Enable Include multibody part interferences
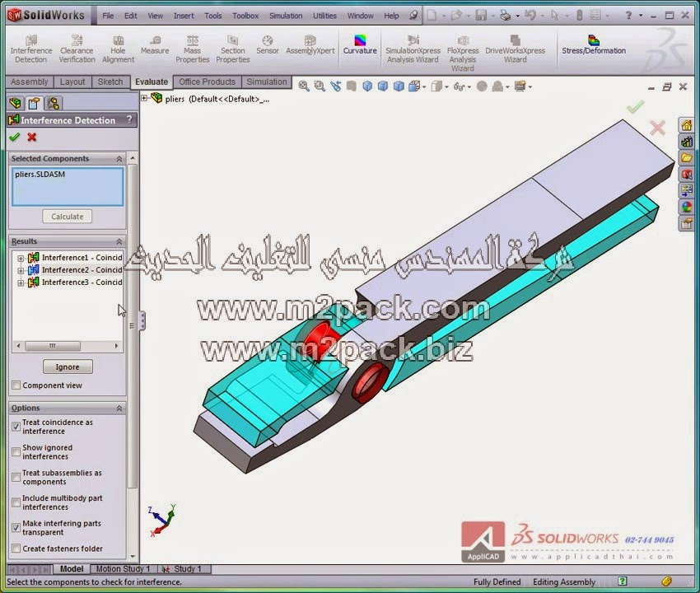700x593 pixels. click(x=16, y=502)
